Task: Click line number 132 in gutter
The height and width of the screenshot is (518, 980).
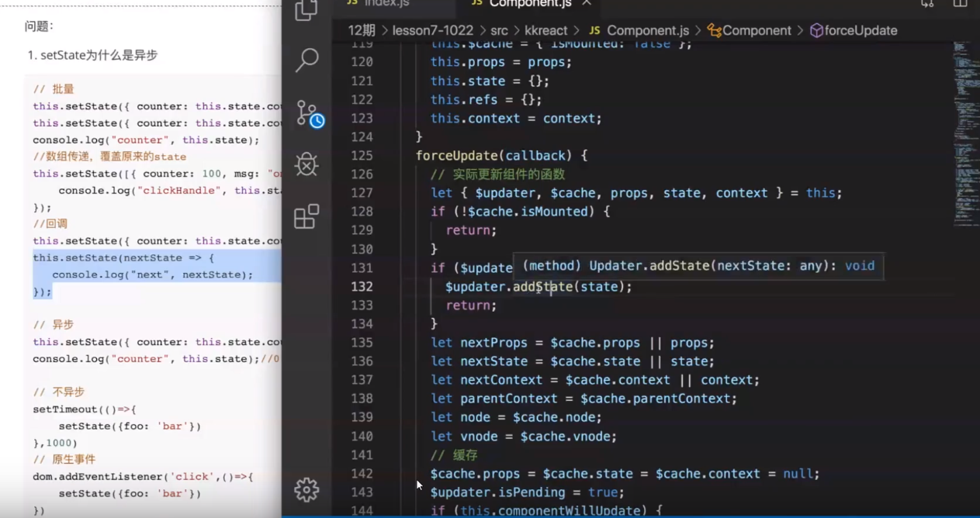Action: [x=362, y=287]
